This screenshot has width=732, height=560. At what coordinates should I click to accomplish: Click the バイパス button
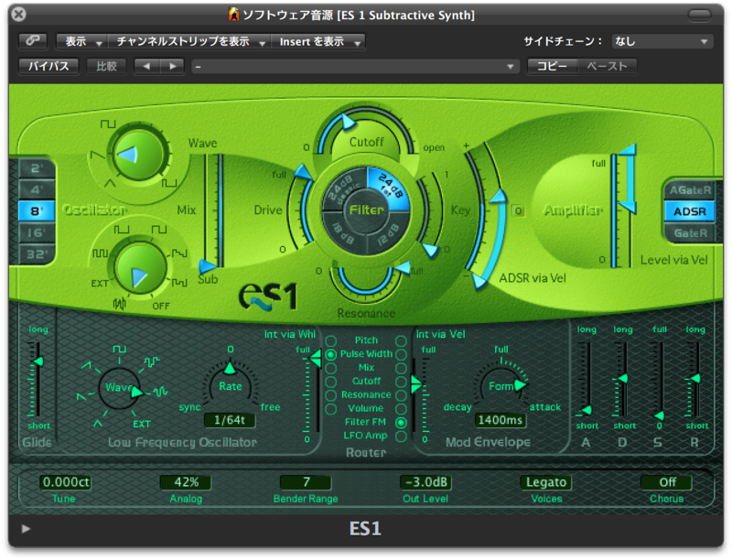coord(48,66)
